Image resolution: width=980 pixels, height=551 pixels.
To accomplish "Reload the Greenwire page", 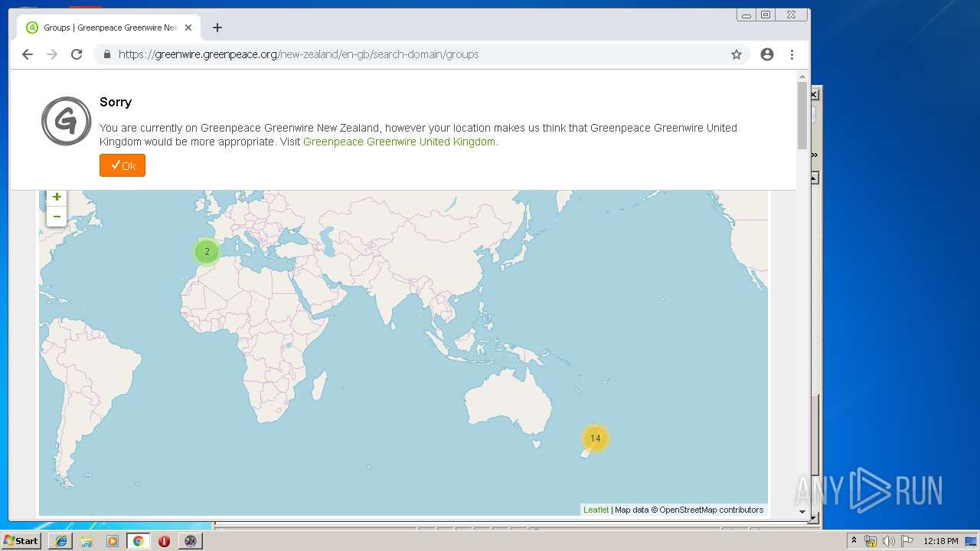I will (x=77, y=54).
